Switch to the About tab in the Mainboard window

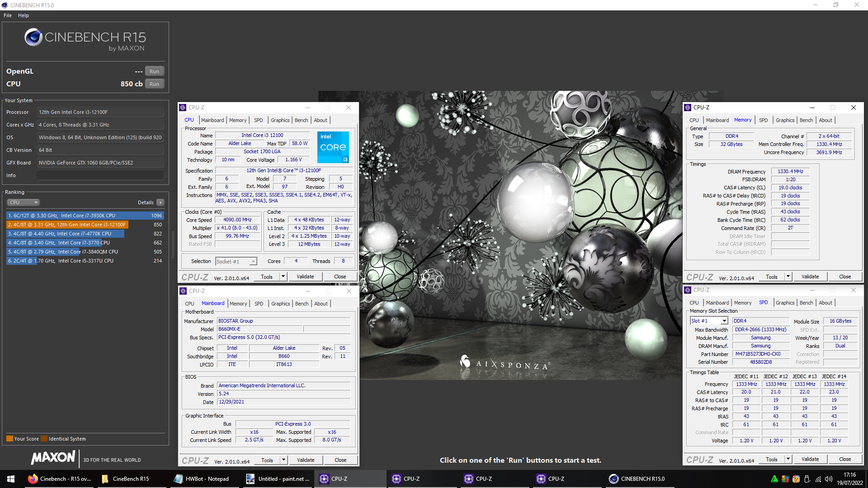[321, 304]
